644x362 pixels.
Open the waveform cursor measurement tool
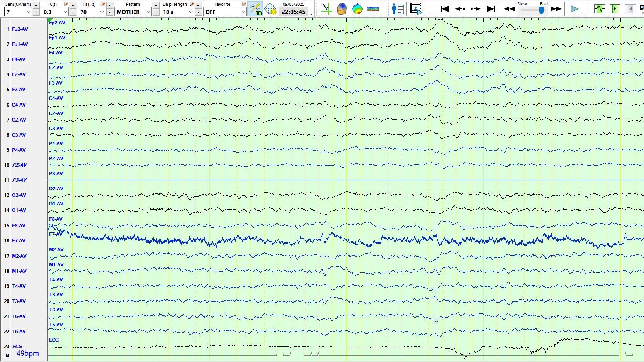pos(326,8)
